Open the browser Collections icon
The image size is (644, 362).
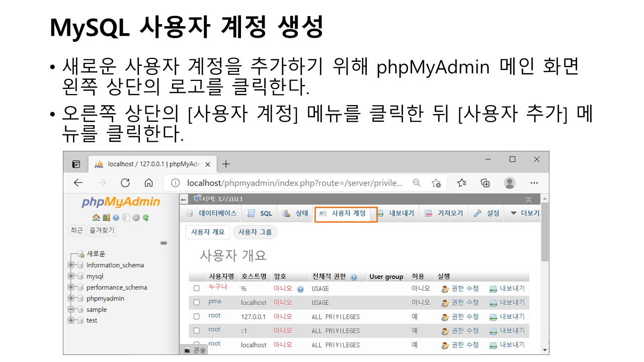point(486,183)
